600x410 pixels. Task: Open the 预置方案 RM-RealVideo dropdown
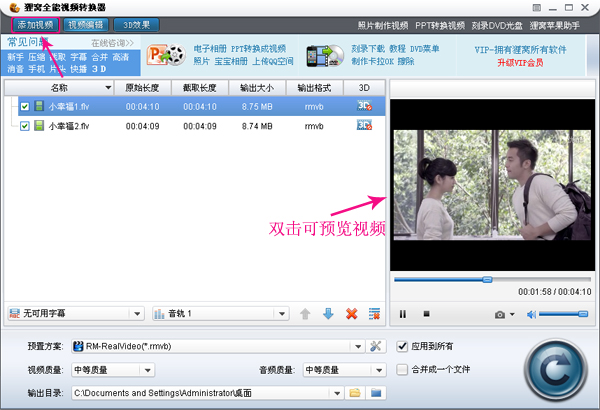point(218,346)
